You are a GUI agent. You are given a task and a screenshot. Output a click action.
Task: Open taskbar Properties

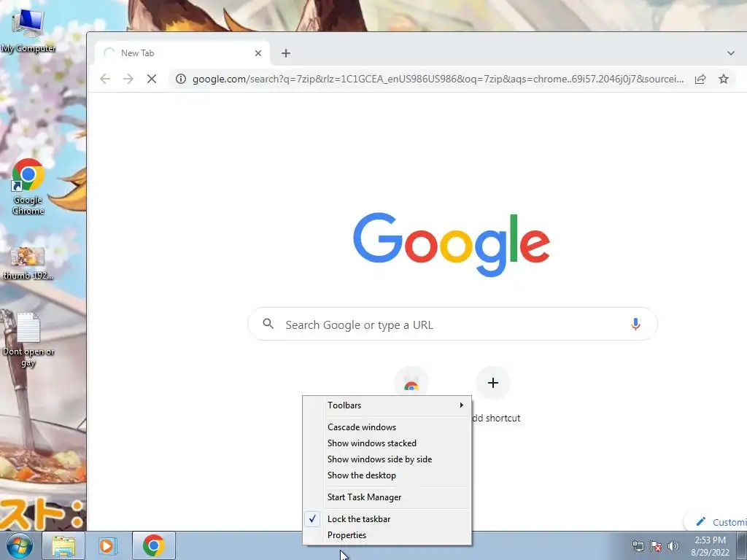[x=387, y=535]
